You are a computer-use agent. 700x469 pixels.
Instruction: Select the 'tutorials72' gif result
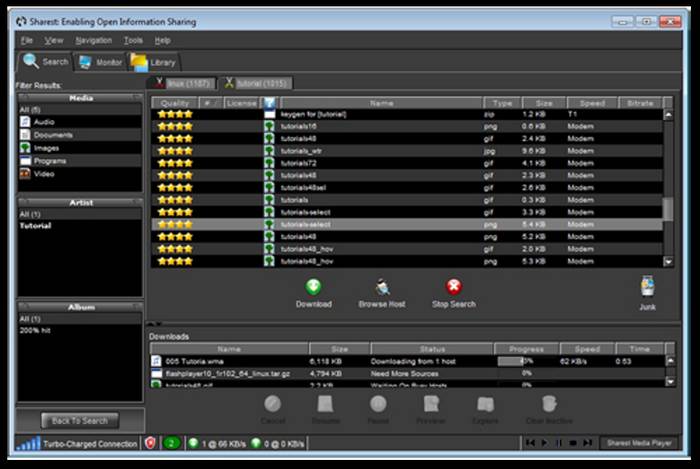pos(407,163)
